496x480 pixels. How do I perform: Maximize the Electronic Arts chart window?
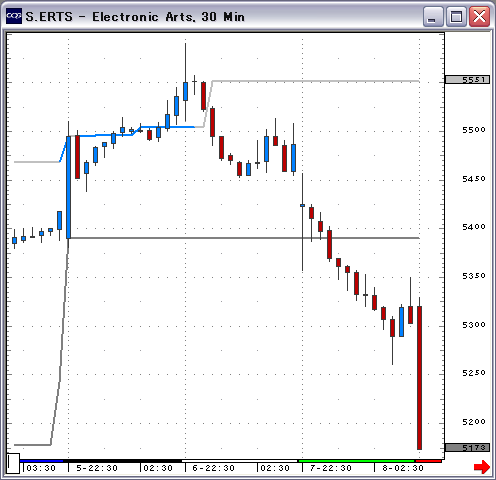[456, 17]
